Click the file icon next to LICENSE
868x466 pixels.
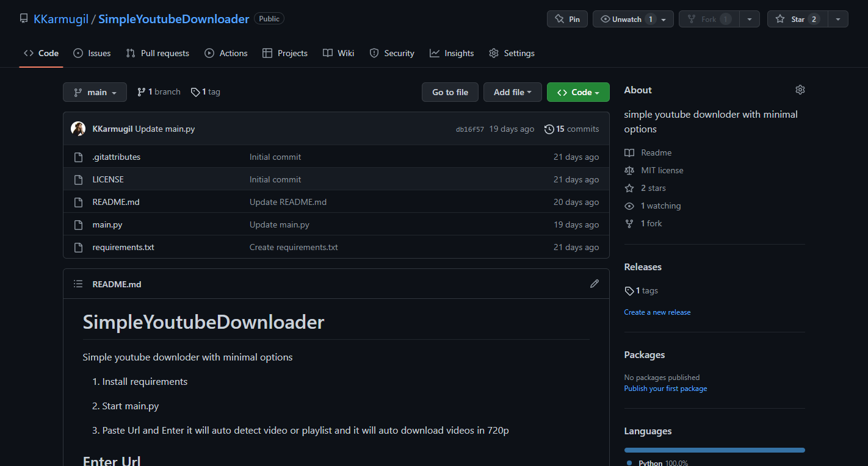[x=78, y=179]
